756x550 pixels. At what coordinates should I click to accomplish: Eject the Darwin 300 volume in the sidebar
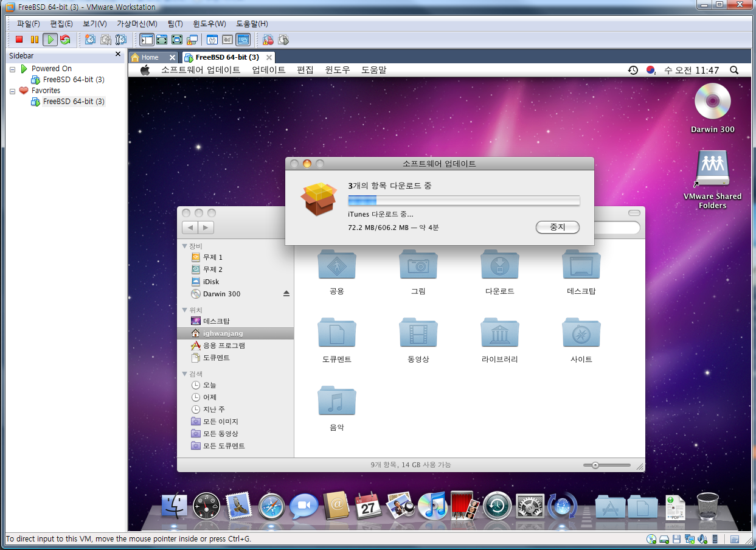[285, 293]
